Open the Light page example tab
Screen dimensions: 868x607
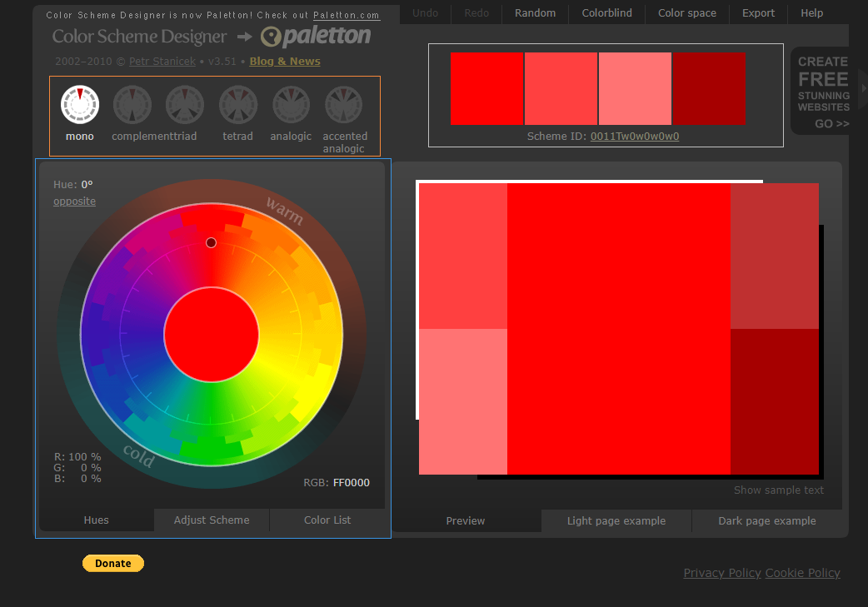tap(616, 521)
